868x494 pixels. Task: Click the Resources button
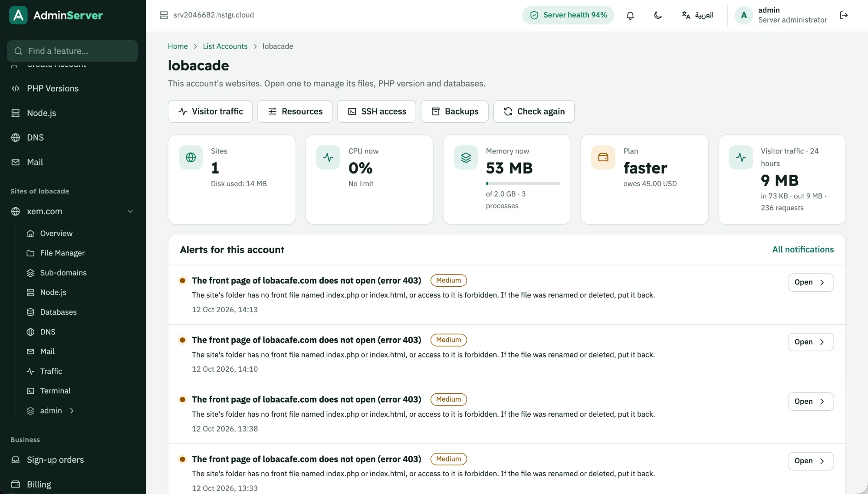coord(295,111)
